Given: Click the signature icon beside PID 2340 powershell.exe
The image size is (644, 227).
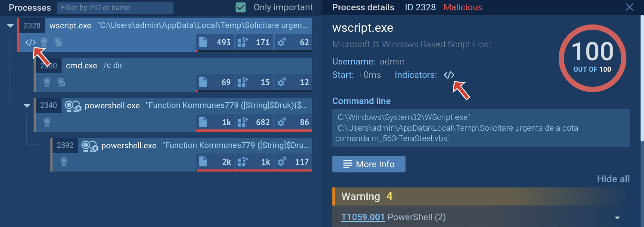Looking at the screenshot, I should [x=73, y=106].
